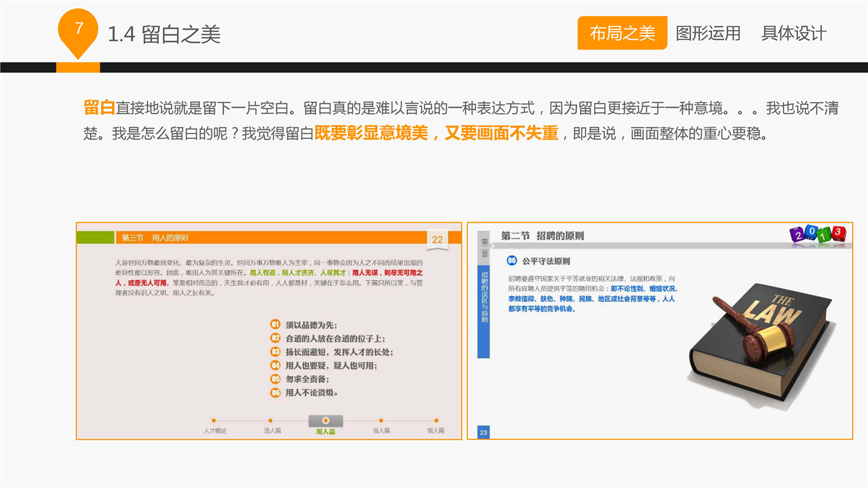The image size is (868, 488).
Task: Select the 人才概述 navigation step
Action: click(x=214, y=426)
